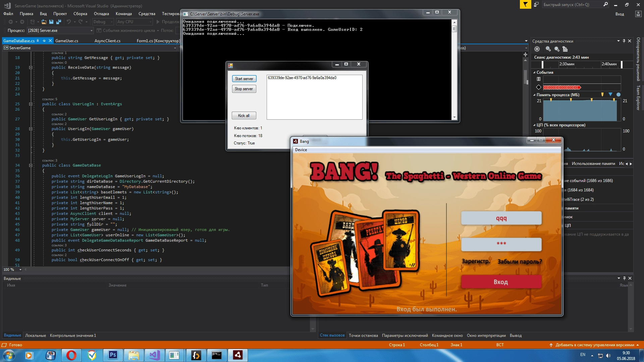Click the IntelliTrace black diamond events icon
This screenshot has width=644, height=362.
click(x=539, y=87)
